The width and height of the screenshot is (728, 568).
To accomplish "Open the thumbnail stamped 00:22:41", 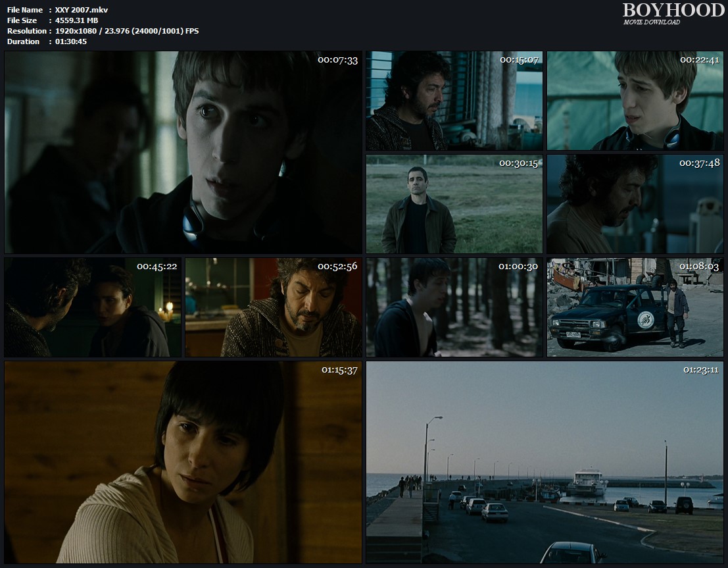I will [635, 101].
